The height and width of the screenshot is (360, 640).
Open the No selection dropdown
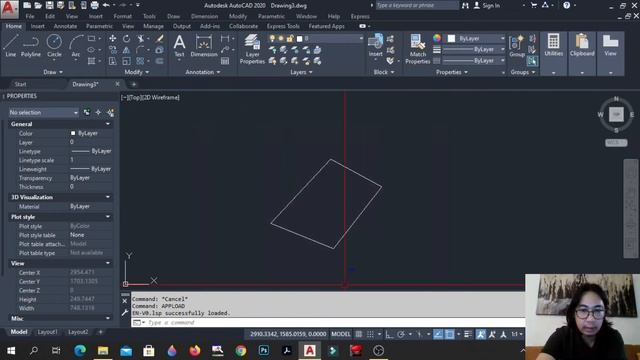tap(44, 112)
